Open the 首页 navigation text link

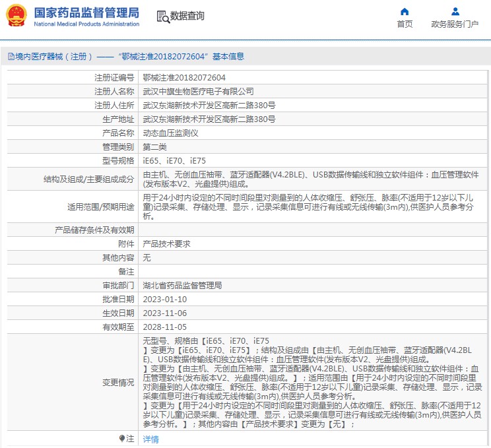pos(405,24)
